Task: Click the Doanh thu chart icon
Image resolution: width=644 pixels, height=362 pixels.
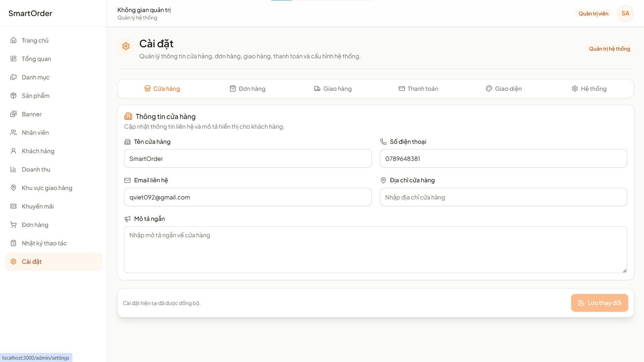Action: (x=13, y=169)
